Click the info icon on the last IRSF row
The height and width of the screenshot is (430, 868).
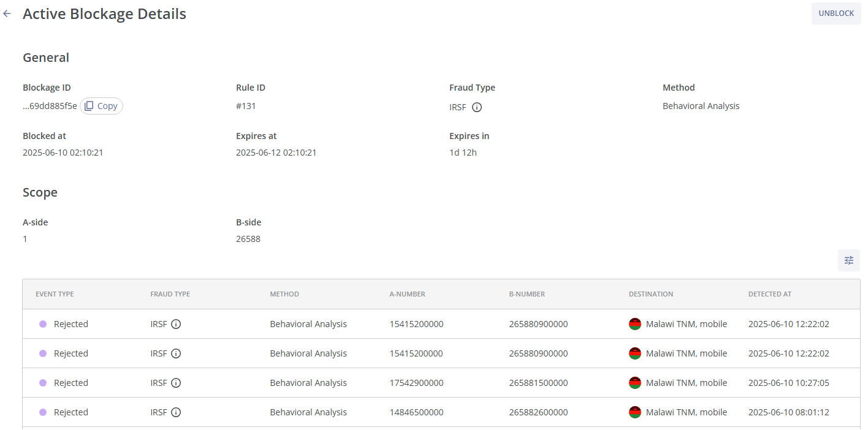[177, 412]
